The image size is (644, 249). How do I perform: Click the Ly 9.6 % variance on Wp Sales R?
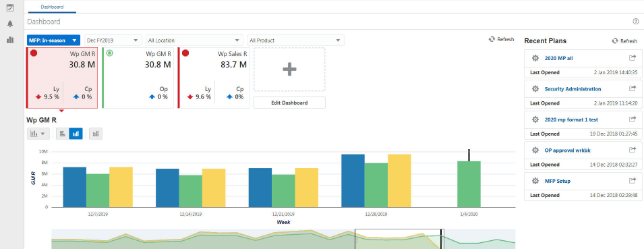(199, 97)
